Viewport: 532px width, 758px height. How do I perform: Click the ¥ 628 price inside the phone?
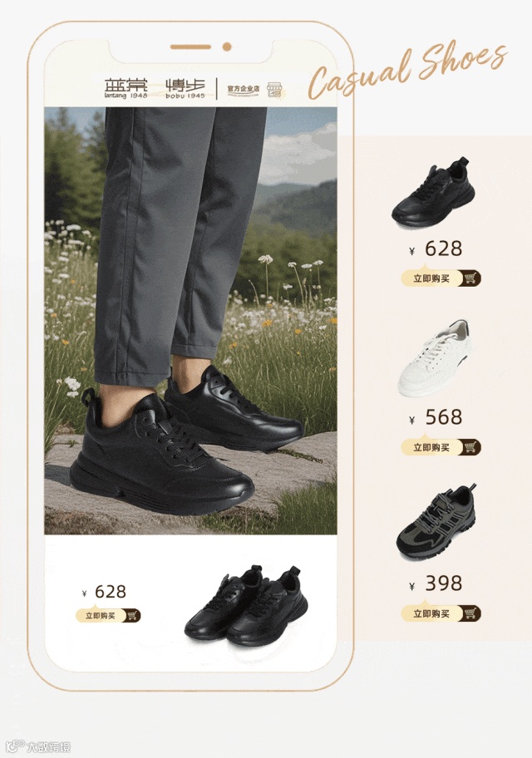(x=105, y=592)
